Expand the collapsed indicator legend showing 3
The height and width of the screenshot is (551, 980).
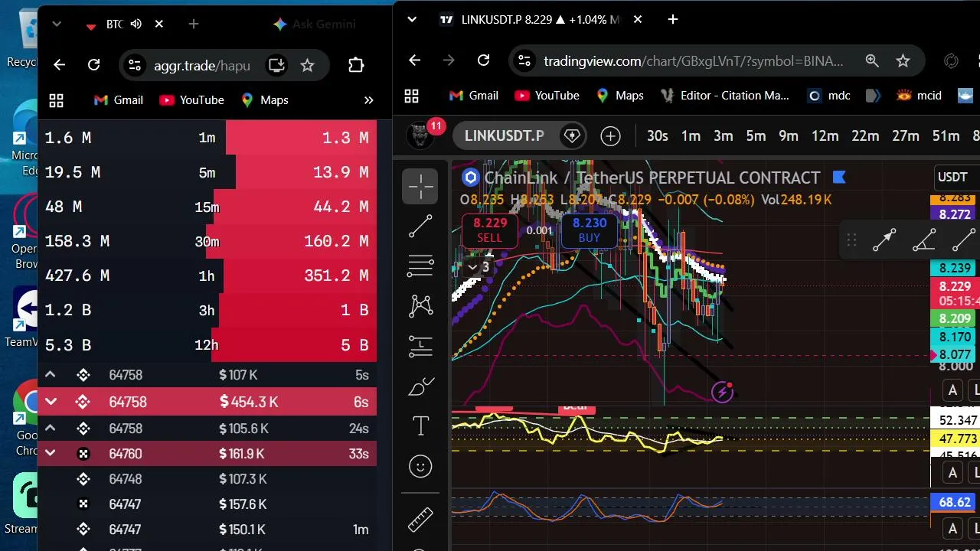point(479,267)
